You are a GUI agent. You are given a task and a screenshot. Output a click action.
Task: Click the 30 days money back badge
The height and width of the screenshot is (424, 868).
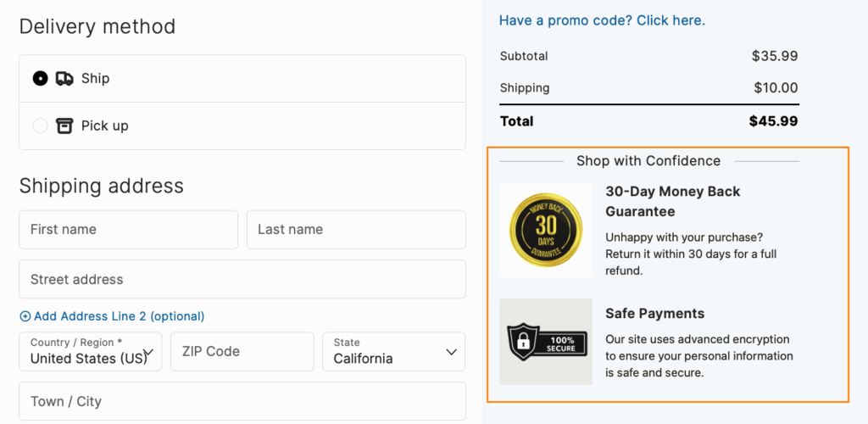pos(546,231)
